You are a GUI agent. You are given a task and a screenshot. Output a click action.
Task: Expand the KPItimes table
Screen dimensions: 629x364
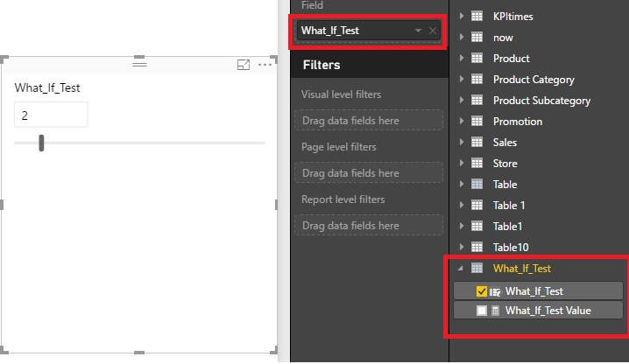pos(462,16)
